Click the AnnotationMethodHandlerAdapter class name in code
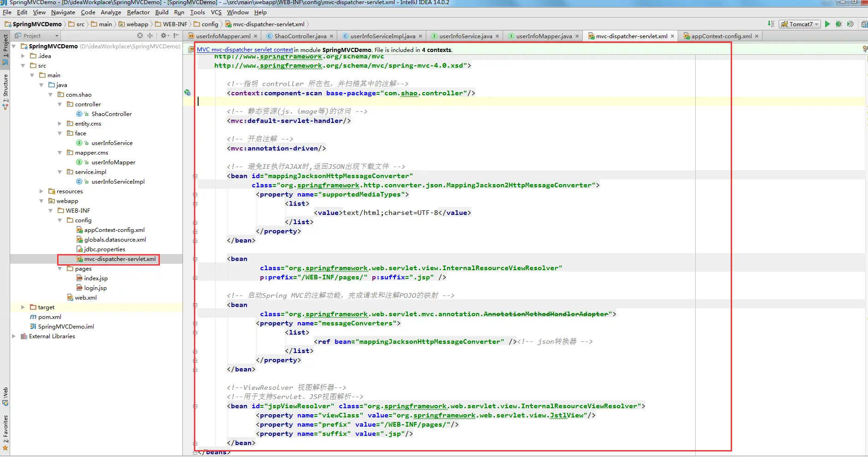 point(546,314)
